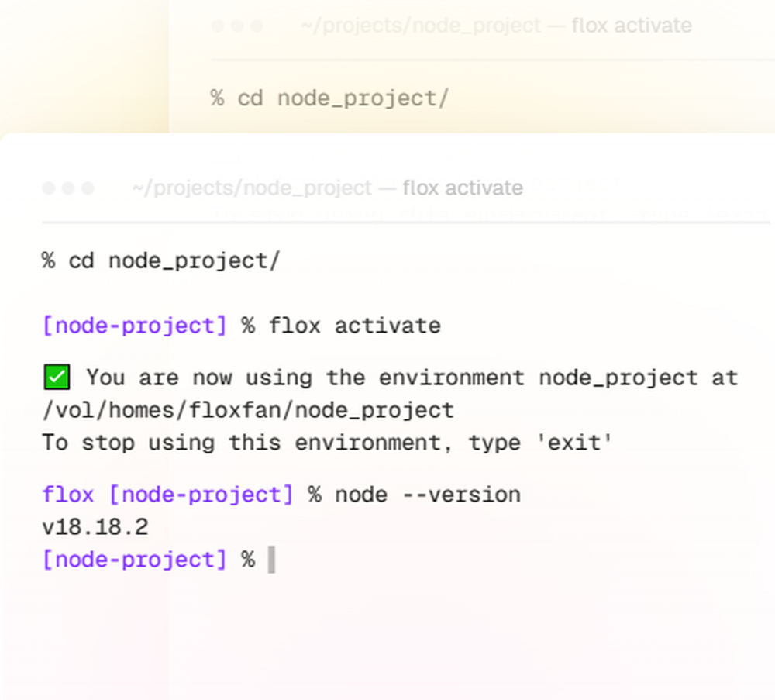The image size is (775, 700).
Task: Click the final [node-project] prompt label
Action: pyautogui.click(x=135, y=560)
